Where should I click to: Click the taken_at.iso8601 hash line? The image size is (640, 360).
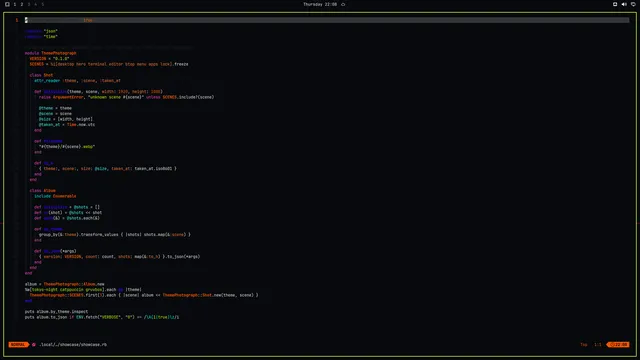point(108,169)
